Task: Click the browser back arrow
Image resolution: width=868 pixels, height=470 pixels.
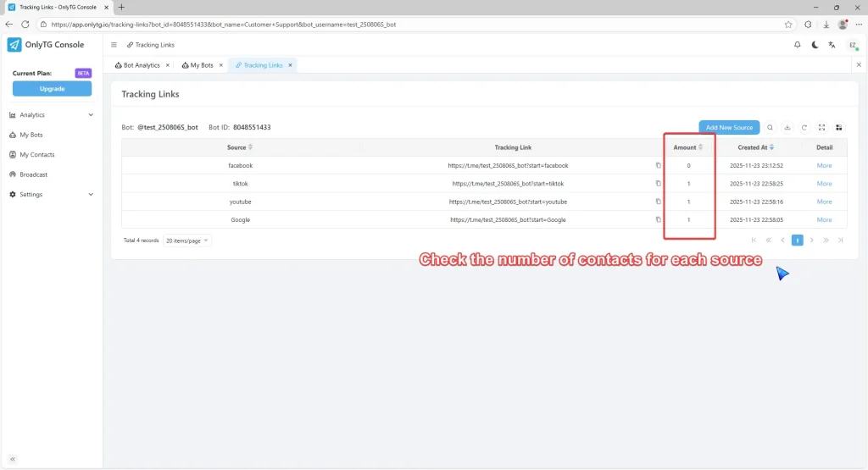Action: click(8, 25)
